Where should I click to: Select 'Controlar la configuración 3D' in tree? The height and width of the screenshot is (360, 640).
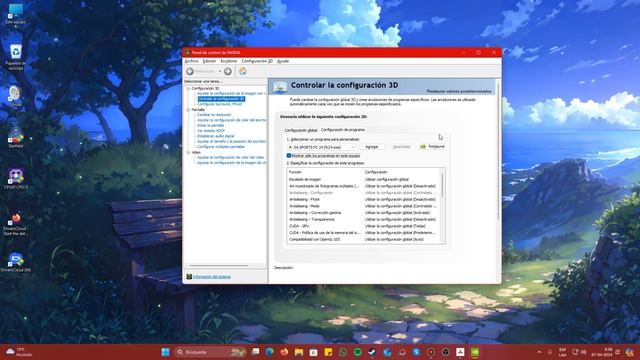221,99
